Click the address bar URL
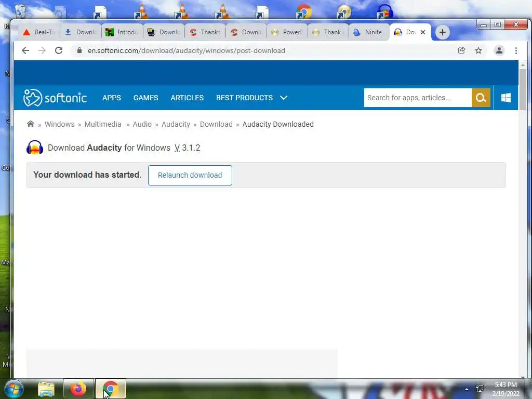 click(x=187, y=50)
